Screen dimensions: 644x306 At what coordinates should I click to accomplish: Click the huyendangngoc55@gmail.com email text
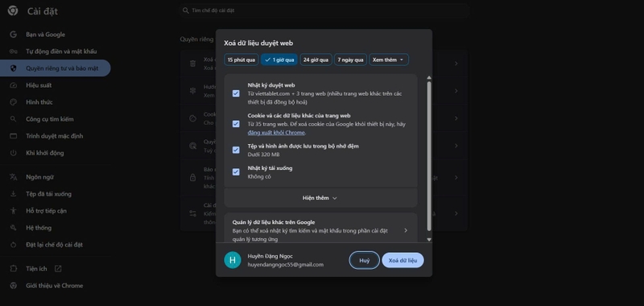pos(286,264)
